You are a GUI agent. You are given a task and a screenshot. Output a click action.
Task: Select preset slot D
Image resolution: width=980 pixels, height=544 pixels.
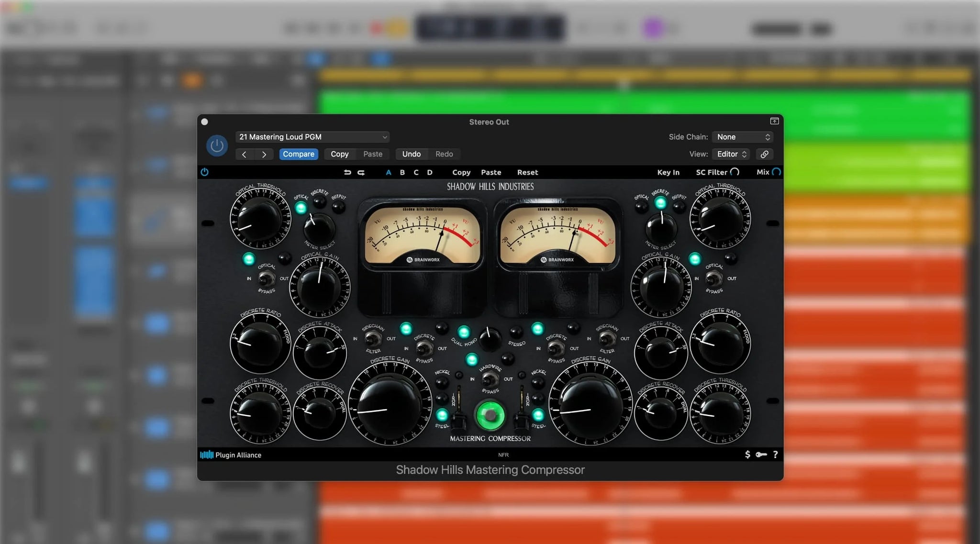430,172
